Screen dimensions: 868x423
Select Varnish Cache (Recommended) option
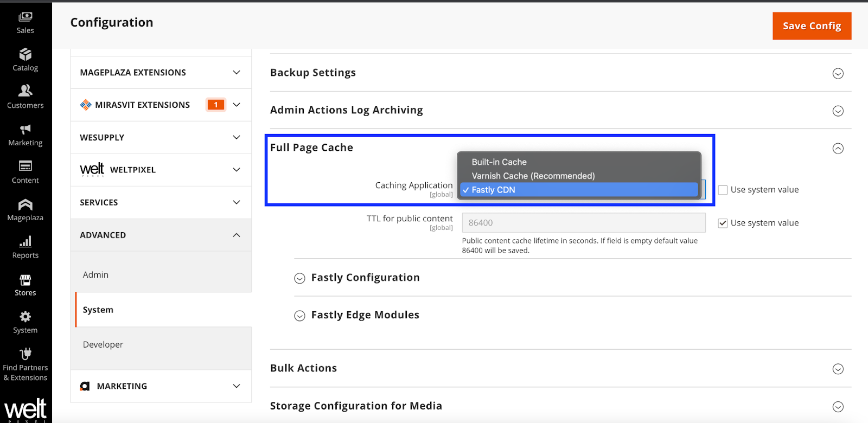point(579,176)
